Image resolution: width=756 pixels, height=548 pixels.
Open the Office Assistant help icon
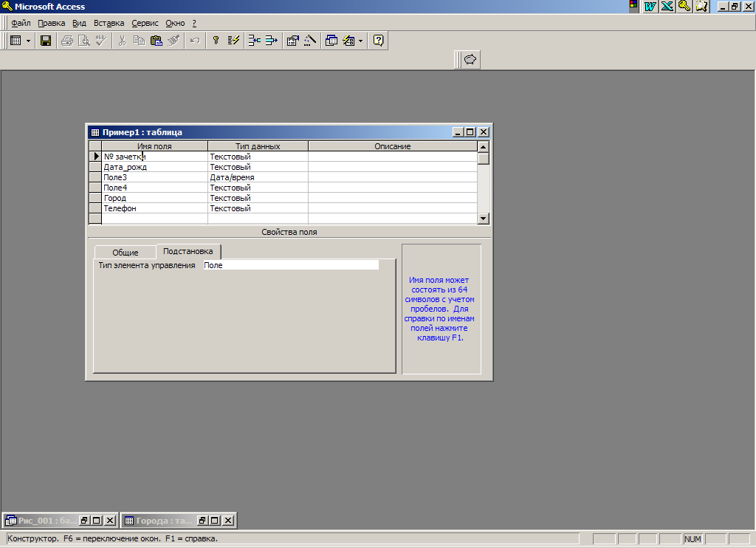tap(379, 41)
